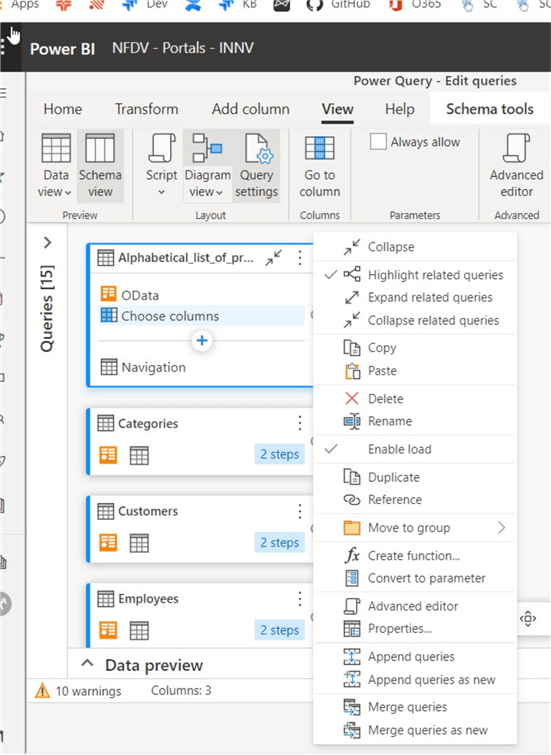Image resolution: width=551 pixels, height=755 pixels.
Task: Select the Navigation step
Action: 201,367
